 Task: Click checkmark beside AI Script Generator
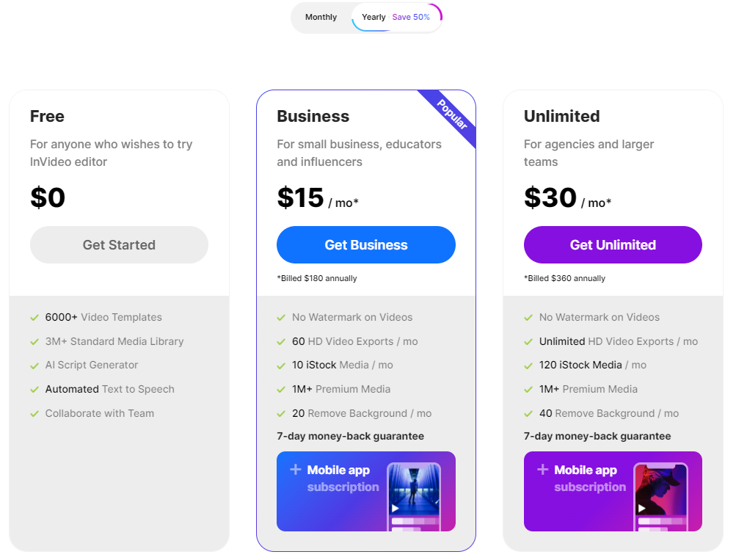(x=34, y=365)
